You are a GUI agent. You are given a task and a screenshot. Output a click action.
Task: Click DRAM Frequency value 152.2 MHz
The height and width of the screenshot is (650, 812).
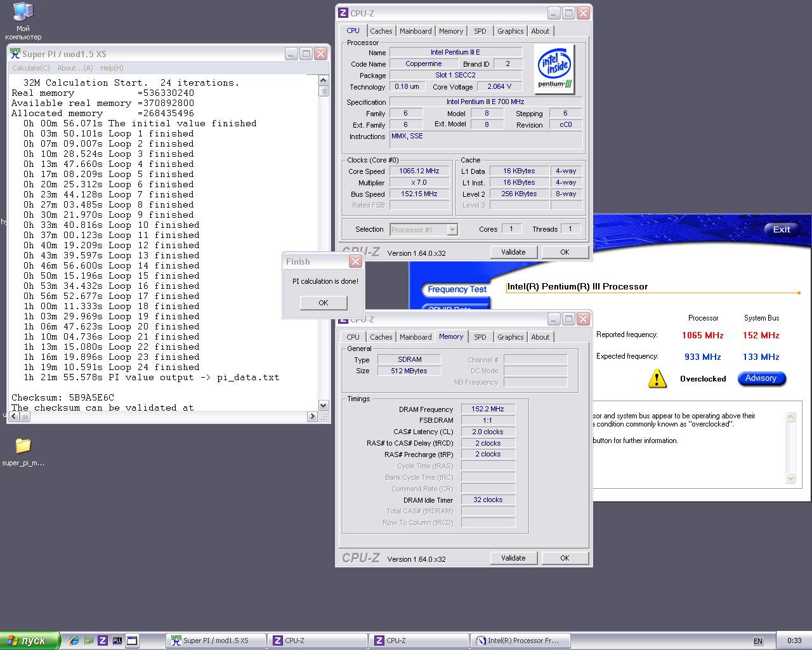pos(488,409)
